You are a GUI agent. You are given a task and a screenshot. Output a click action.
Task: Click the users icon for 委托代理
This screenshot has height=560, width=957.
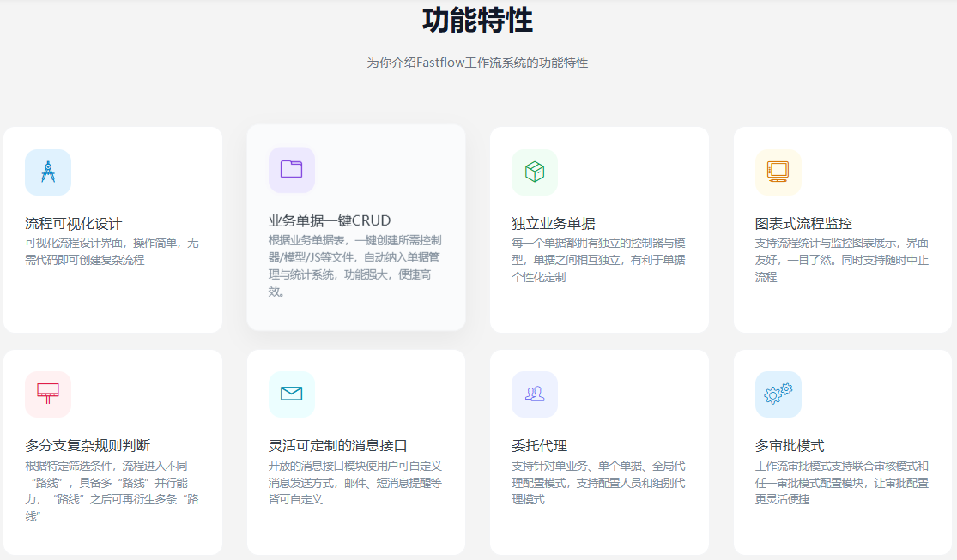pyautogui.click(x=535, y=394)
